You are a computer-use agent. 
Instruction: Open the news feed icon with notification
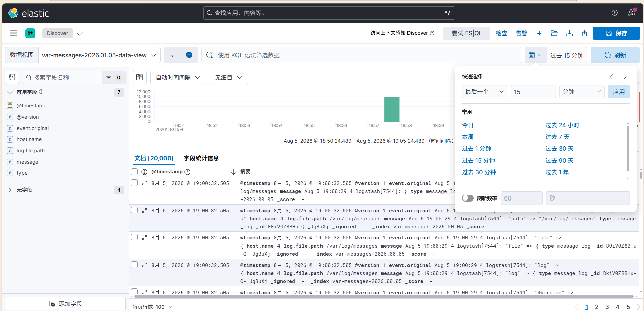[x=632, y=13]
